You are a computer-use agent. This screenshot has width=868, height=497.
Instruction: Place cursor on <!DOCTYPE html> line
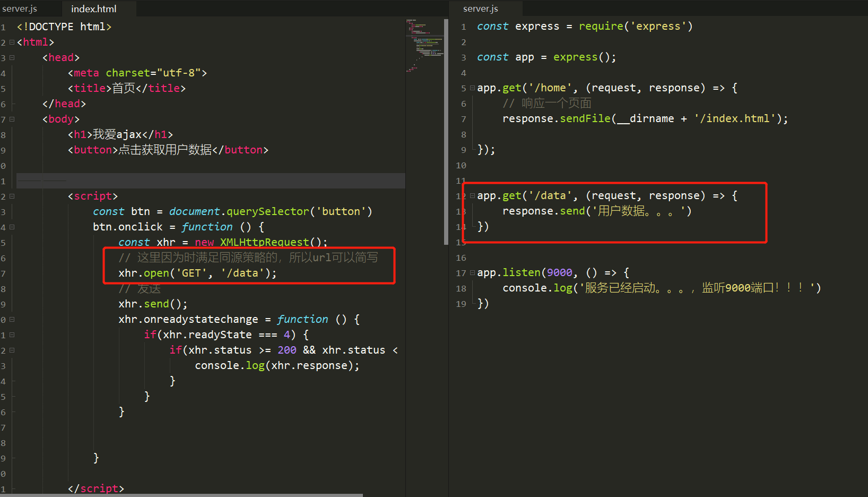pyautogui.click(x=64, y=27)
